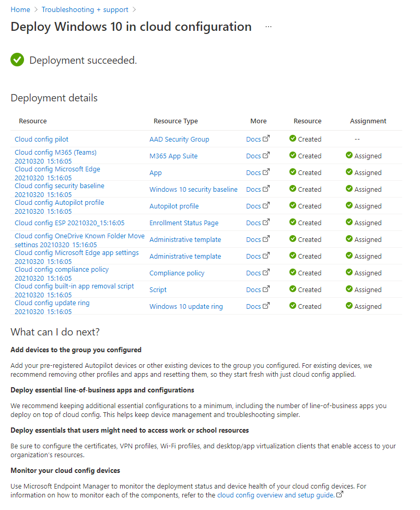Click Assigned status check in security baseline row
This screenshot has width=420, height=510.
tap(349, 189)
